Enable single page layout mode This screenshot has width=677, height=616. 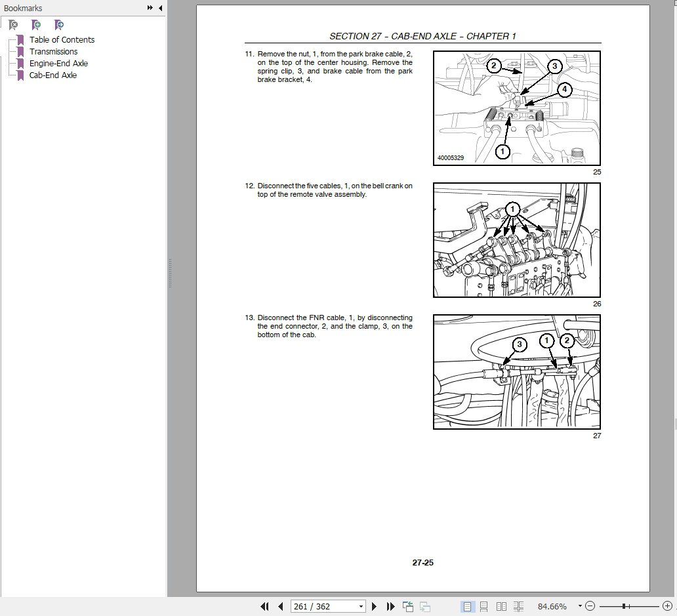click(x=468, y=606)
